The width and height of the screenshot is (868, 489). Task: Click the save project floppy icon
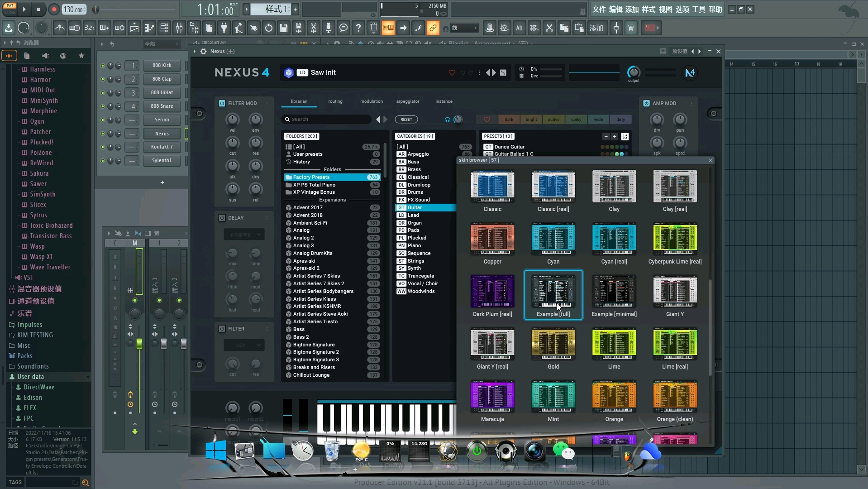click(284, 28)
